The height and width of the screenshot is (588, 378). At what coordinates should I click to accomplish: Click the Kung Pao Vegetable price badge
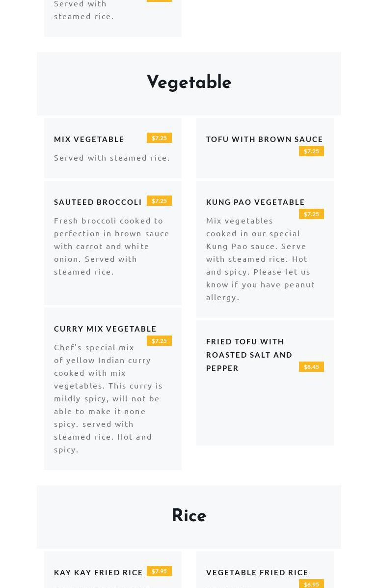[x=311, y=214]
